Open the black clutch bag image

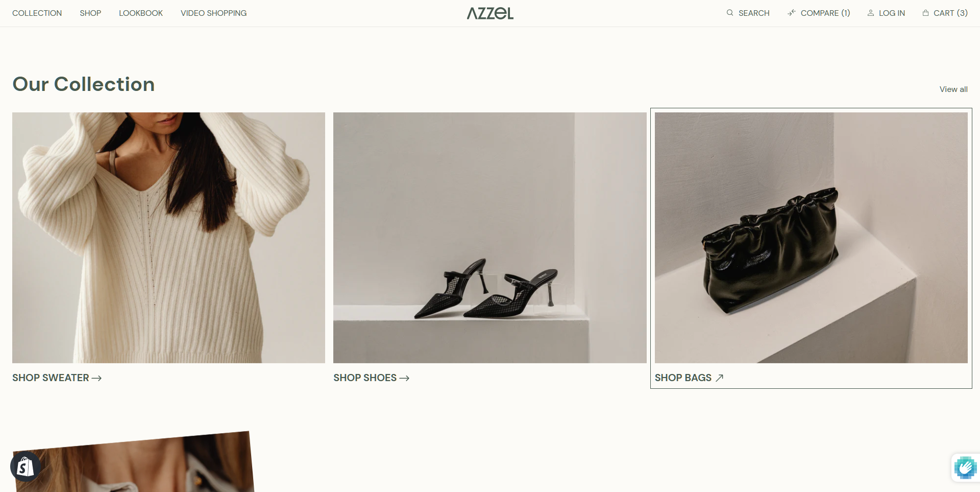(811, 238)
